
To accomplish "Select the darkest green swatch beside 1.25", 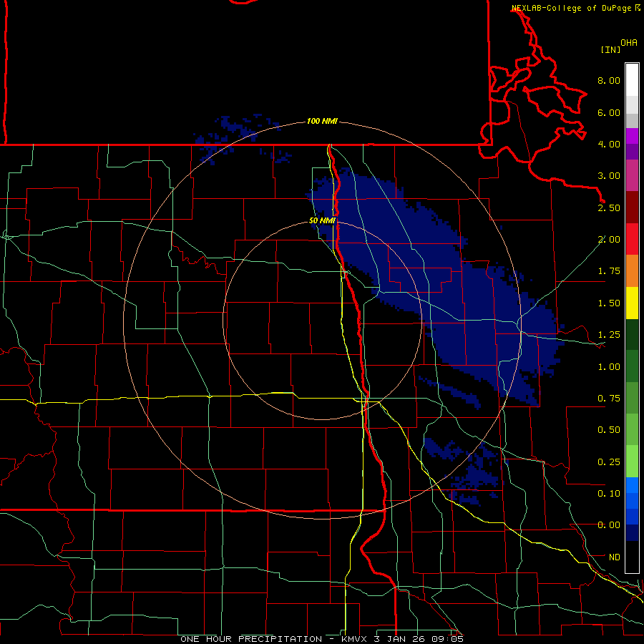I will tap(632, 334).
